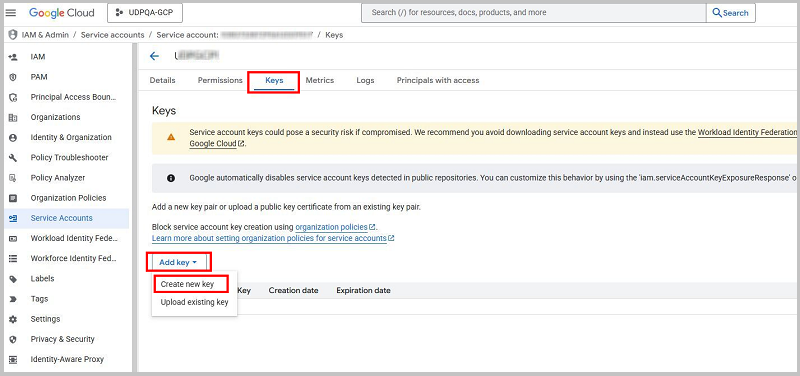Image resolution: width=800 pixels, height=376 pixels.
Task: Click the IAM icon in sidebar
Action: tap(13, 57)
